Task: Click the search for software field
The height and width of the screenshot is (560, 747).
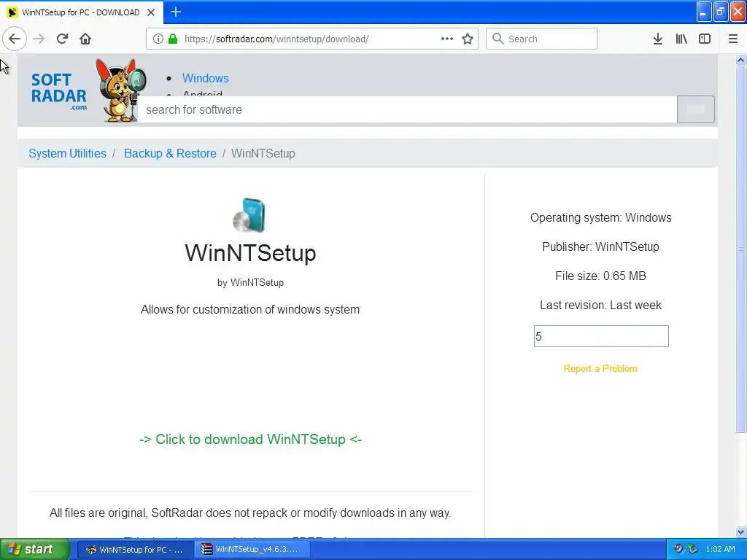Action: click(x=407, y=109)
